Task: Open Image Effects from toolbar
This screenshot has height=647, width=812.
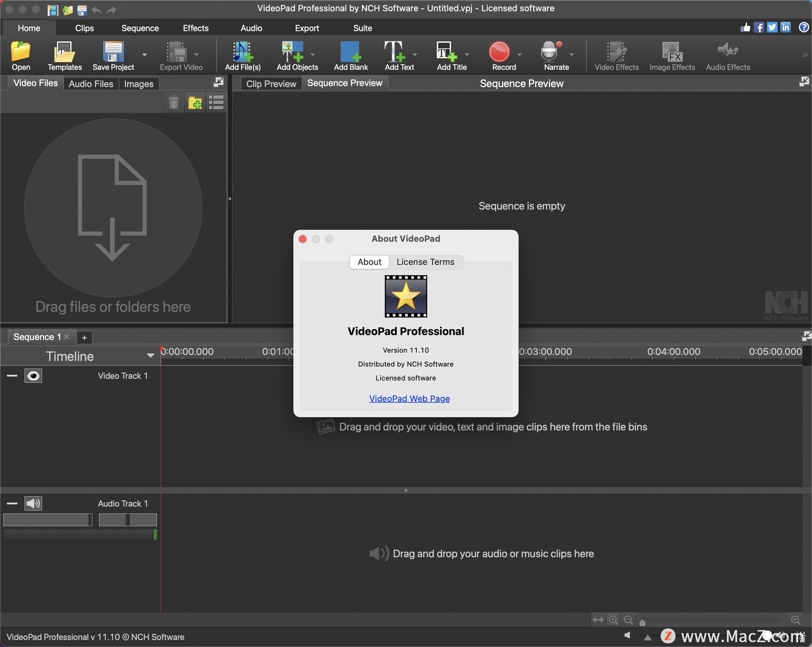Action: [x=672, y=56]
